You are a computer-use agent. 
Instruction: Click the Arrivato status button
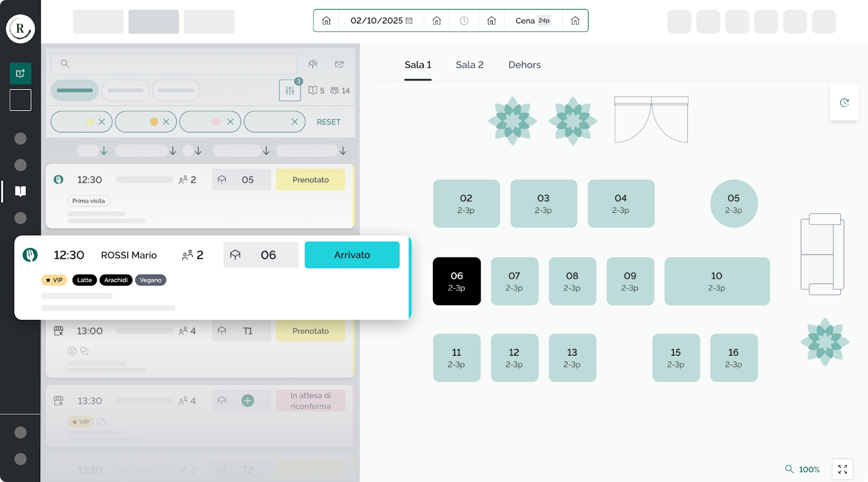click(x=352, y=255)
